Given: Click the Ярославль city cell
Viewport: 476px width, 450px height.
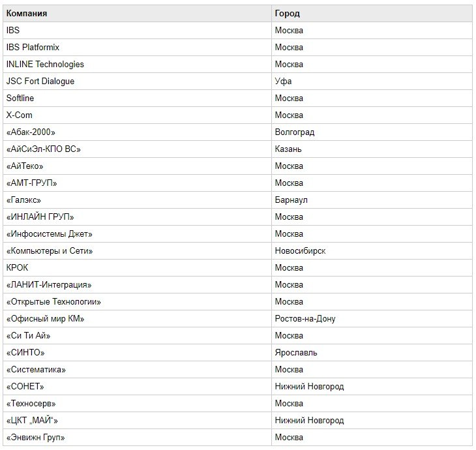Looking at the screenshot, I should (296, 352).
